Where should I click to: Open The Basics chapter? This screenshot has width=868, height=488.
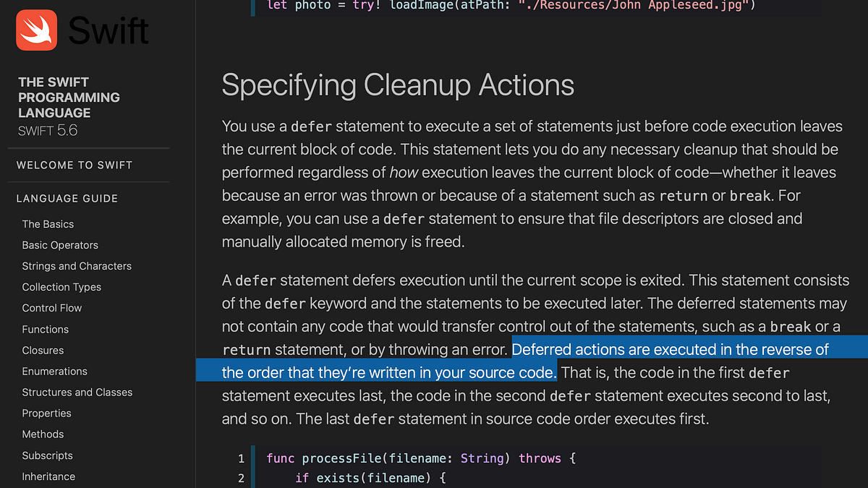[x=48, y=224]
